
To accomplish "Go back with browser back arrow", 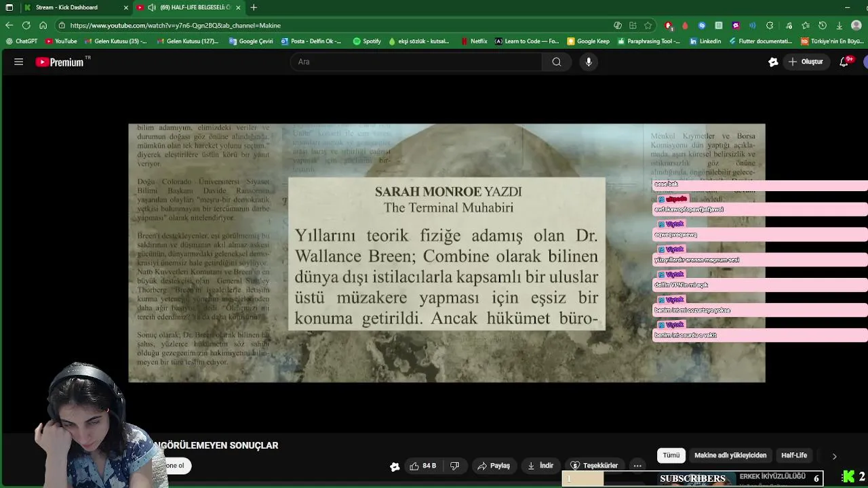I will tap(9, 25).
